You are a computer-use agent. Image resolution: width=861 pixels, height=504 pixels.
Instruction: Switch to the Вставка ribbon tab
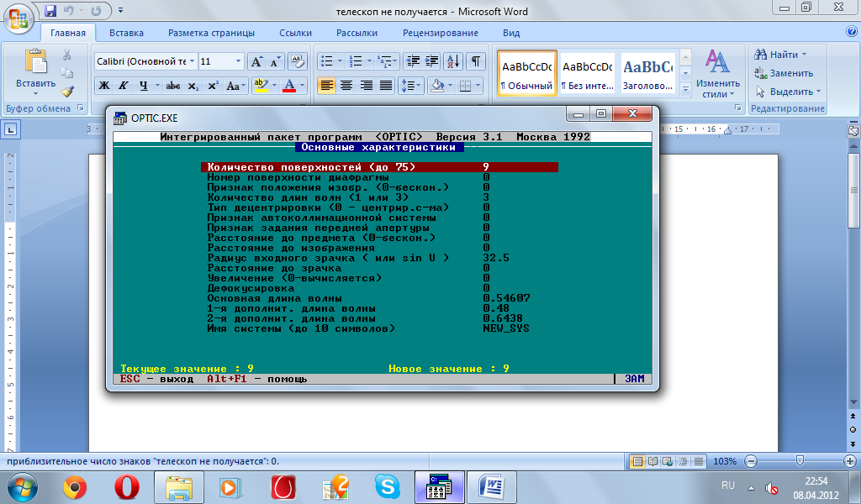click(x=126, y=33)
